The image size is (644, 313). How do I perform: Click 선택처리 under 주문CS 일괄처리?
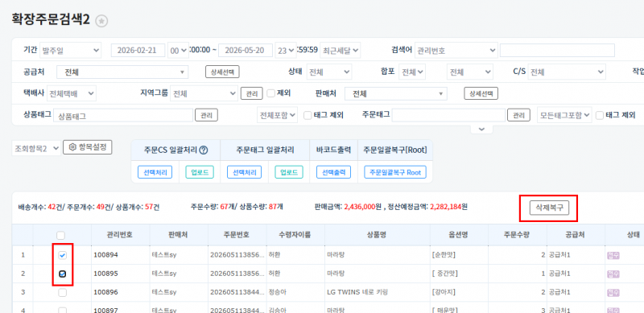155,172
